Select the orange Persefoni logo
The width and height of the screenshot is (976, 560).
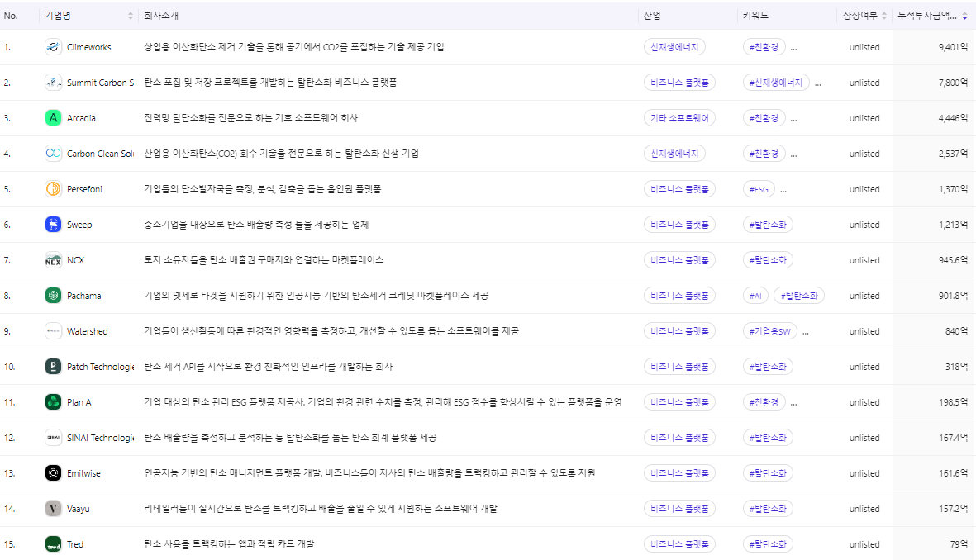54,188
